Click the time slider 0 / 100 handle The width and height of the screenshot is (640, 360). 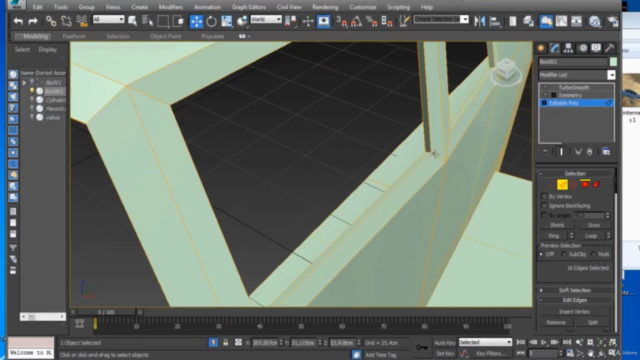tap(106, 312)
